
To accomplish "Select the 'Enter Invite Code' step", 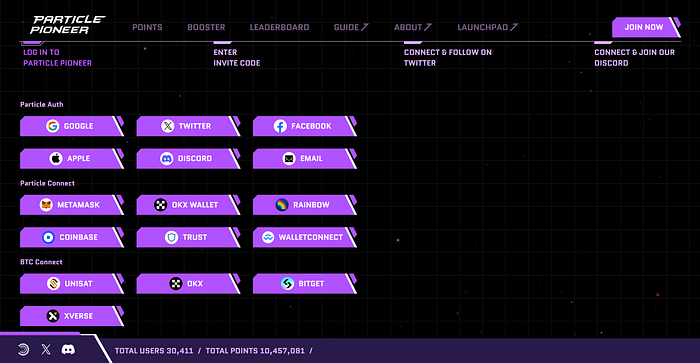I will (x=237, y=58).
